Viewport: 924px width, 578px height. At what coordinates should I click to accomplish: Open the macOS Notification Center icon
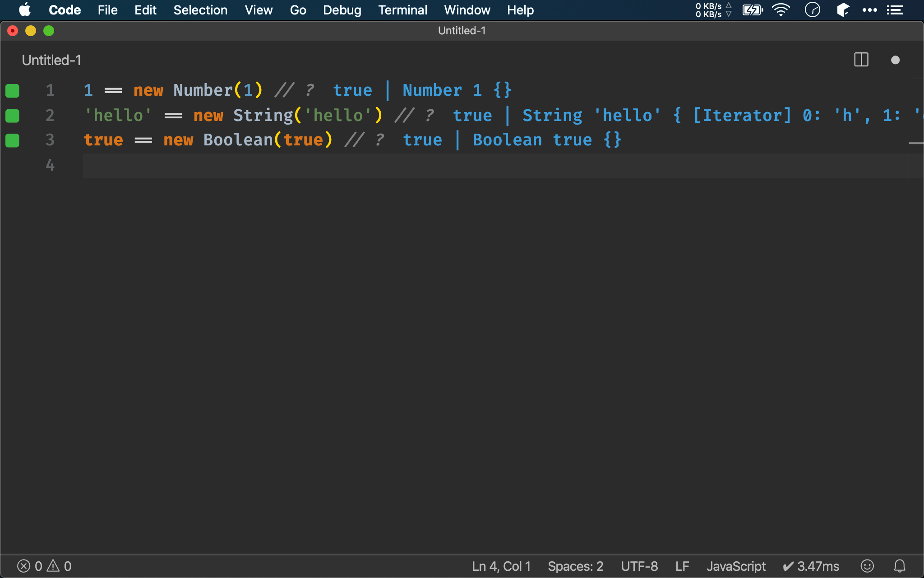[x=895, y=10]
